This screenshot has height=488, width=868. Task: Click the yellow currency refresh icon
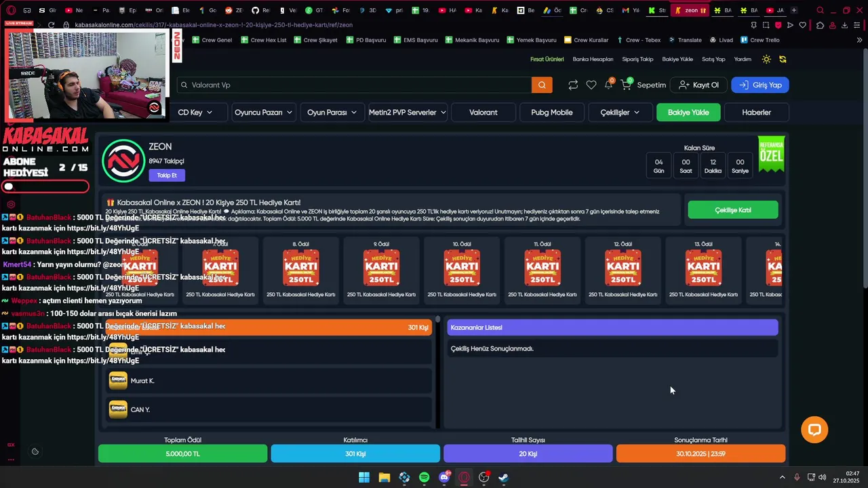[783, 59]
